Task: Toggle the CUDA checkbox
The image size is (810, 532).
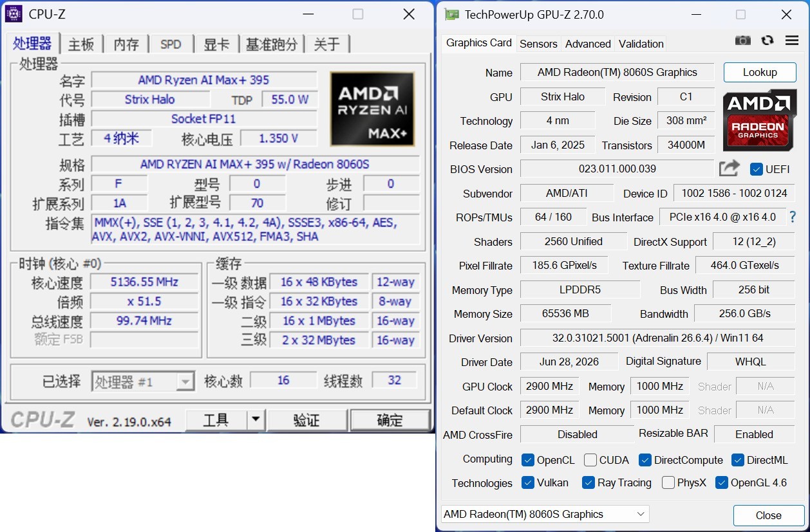Action: 590,460
